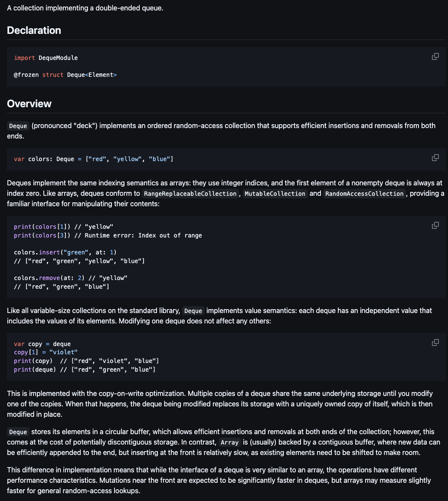Image resolution: width=448 pixels, height=501 pixels.
Task: Copy the colors insert and remove code example
Action: (x=435, y=225)
